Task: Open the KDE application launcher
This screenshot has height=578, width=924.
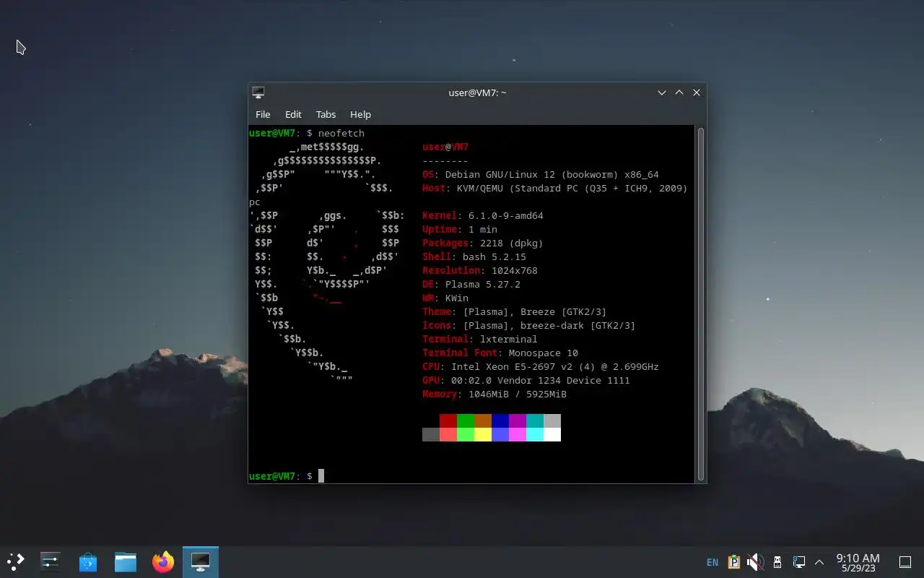Action: click(x=16, y=562)
